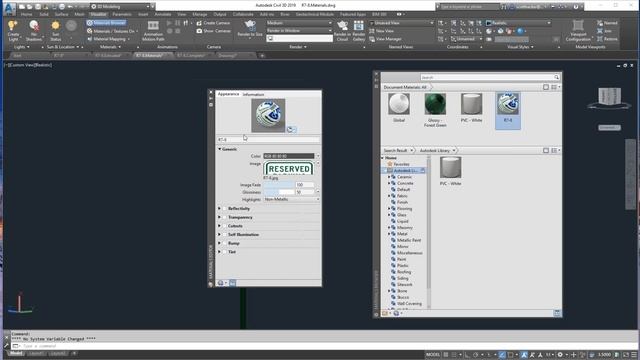Screen dimensions: 640x360
Task: Click the Create Light button
Action: [x=13, y=30]
